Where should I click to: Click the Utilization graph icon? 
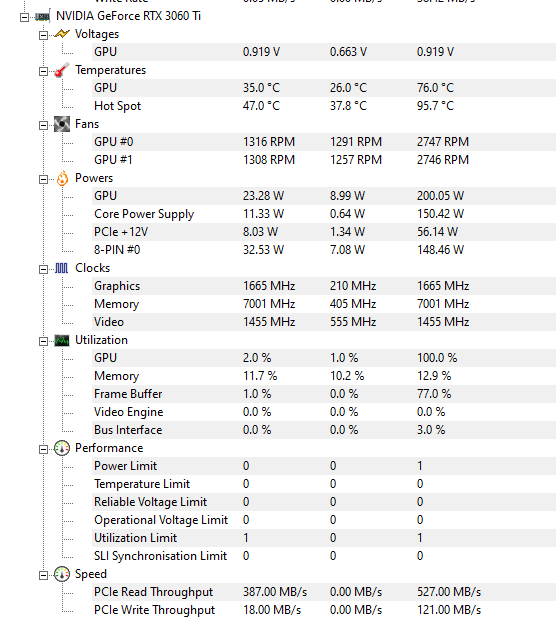[x=62, y=340]
